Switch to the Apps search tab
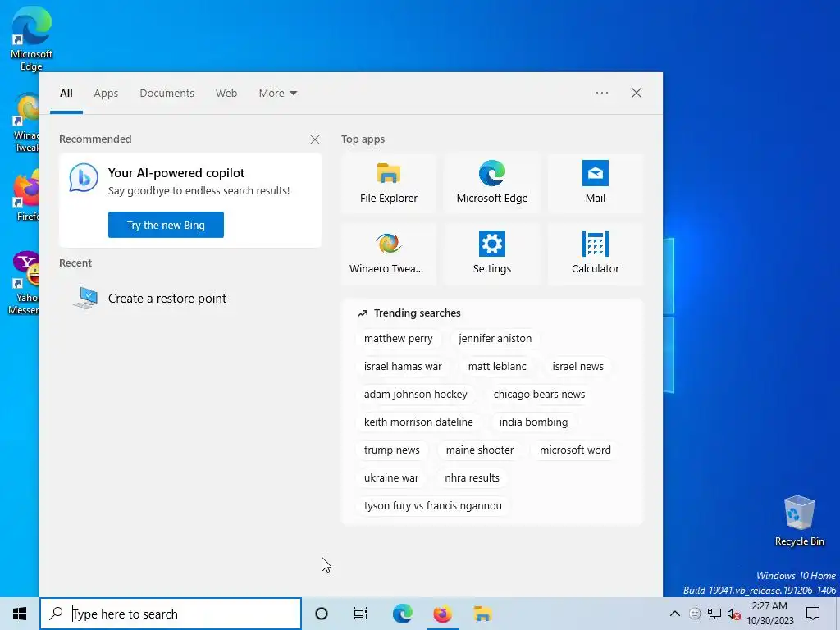840x630 pixels. coord(106,93)
